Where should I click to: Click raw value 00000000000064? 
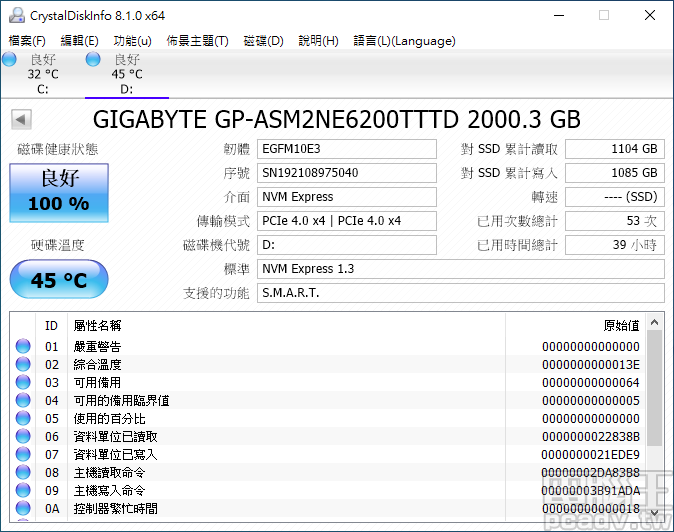(x=591, y=383)
